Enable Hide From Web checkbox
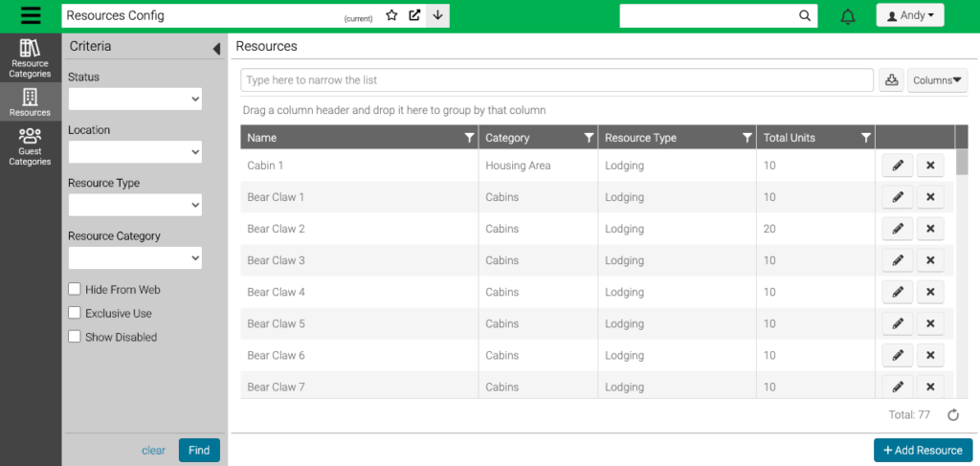This screenshot has height=466, width=980. pyautogui.click(x=75, y=289)
